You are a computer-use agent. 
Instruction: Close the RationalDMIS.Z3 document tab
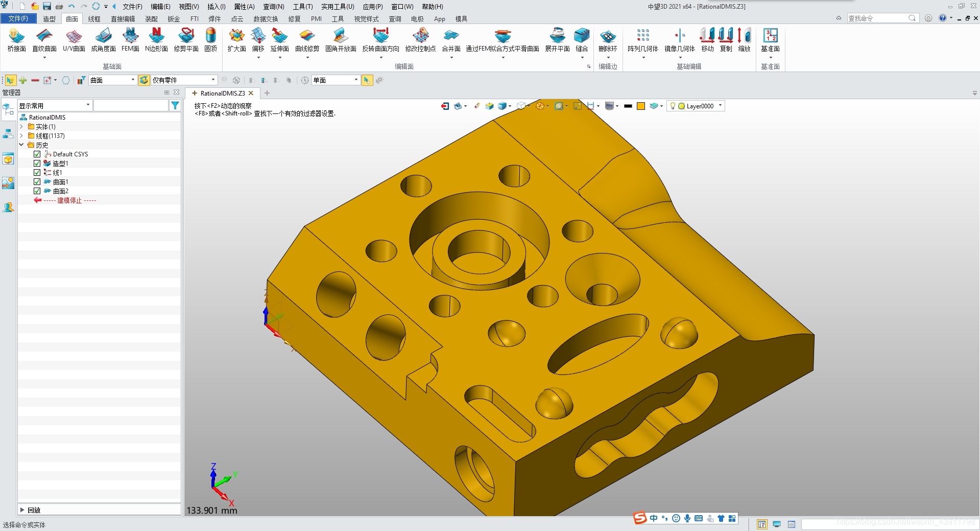tap(251, 93)
